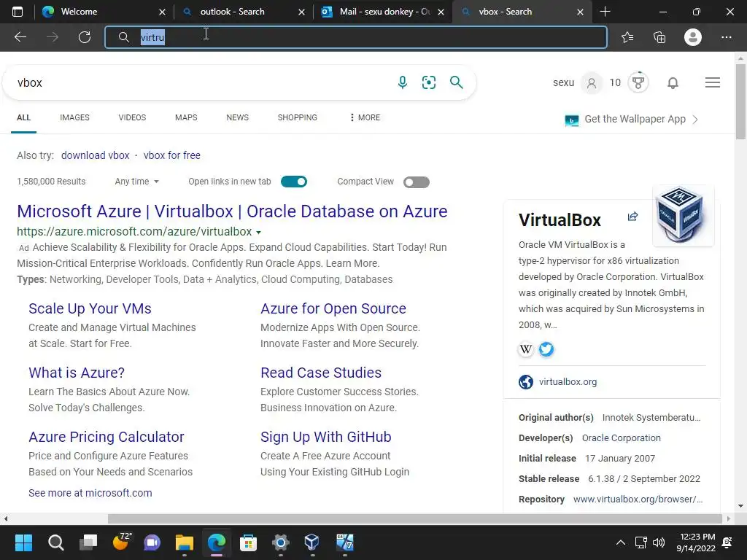
Task: Search by voice microphone icon
Action: click(403, 82)
